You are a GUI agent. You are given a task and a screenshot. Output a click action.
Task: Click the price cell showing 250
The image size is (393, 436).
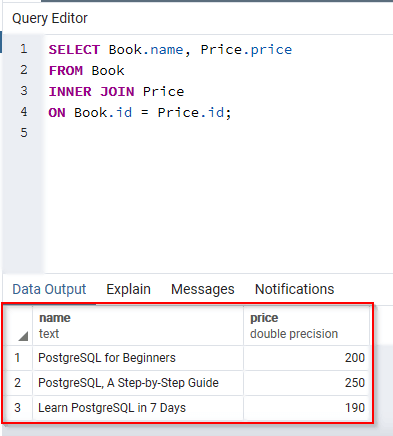click(x=306, y=383)
